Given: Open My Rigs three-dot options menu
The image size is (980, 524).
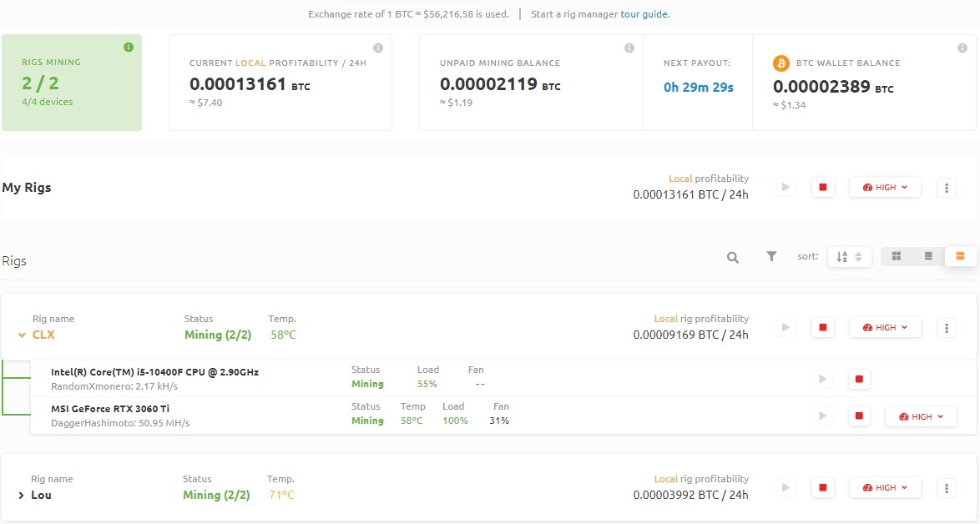Looking at the screenshot, I should tap(947, 188).
